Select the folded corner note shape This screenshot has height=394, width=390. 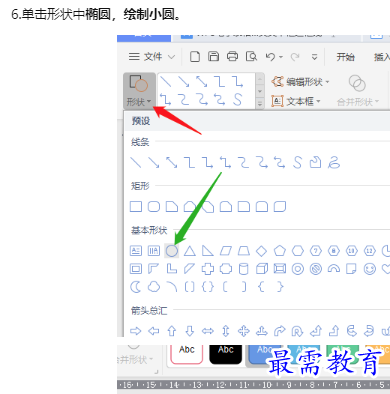352,269
